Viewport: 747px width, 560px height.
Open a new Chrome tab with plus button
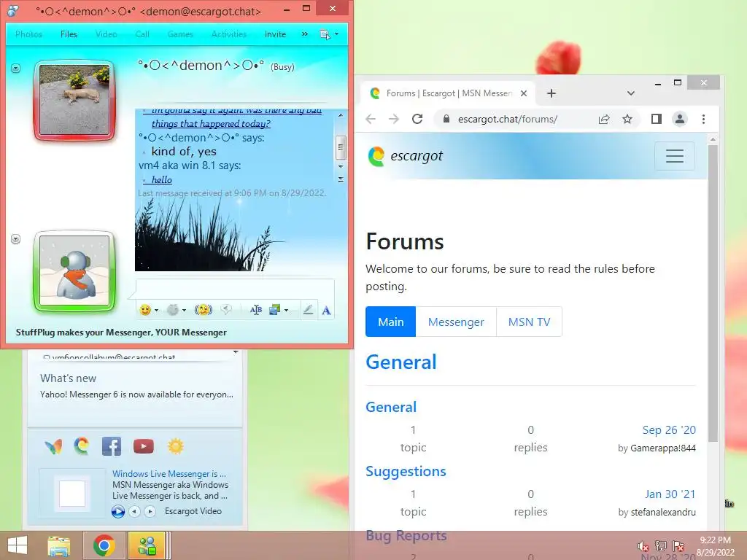tap(551, 93)
